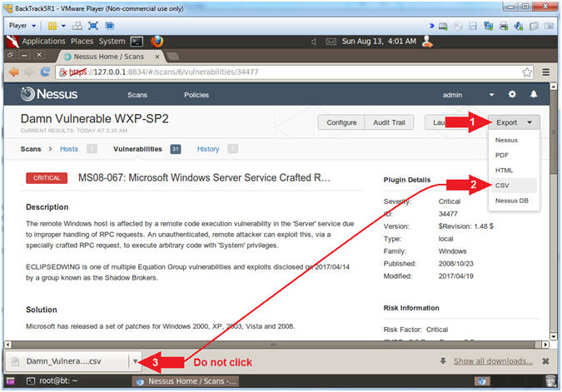This screenshot has height=392, width=562.
Task: Open the csv download options arrow
Action: (x=135, y=361)
